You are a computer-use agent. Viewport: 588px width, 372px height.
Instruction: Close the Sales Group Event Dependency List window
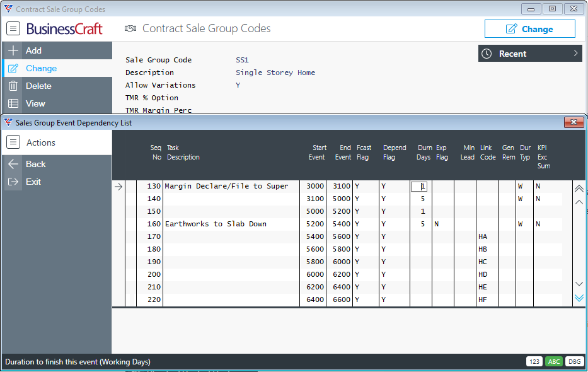pyautogui.click(x=574, y=122)
